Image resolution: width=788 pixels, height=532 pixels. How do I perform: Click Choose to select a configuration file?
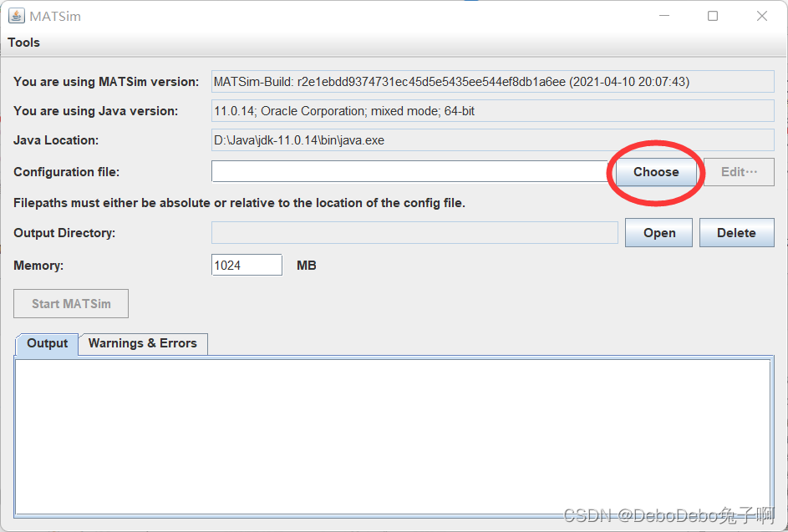(x=656, y=172)
